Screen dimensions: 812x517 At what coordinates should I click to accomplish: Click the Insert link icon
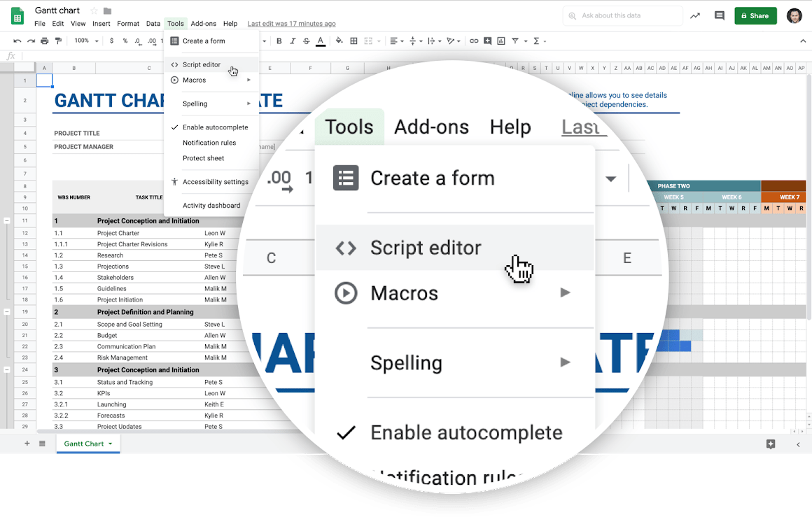pos(474,41)
